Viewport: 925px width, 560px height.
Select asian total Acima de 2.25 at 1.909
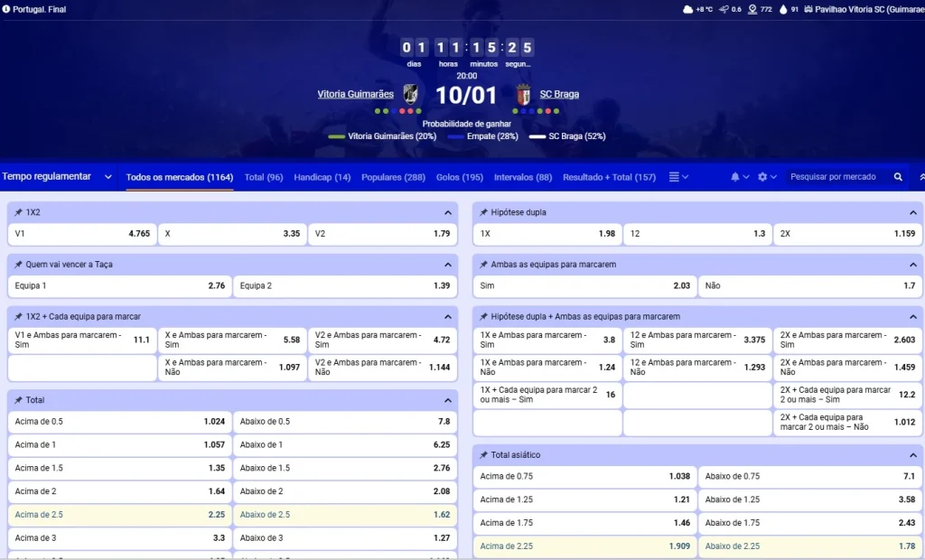[585, 546]
